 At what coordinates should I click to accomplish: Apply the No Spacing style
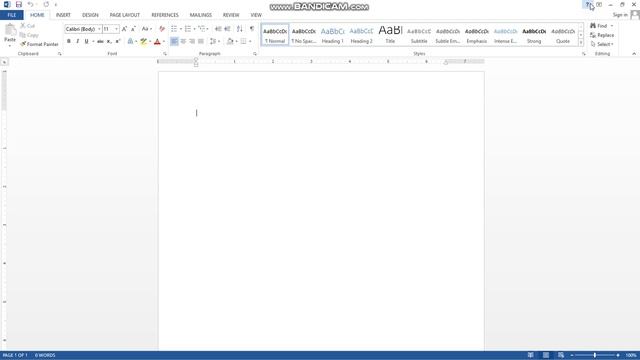coord(304,35)
